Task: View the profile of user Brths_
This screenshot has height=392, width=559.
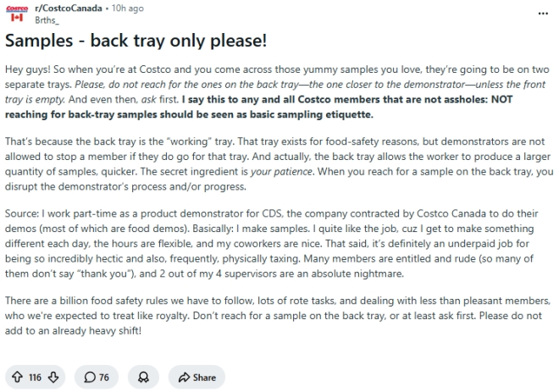Action: pyautogui.click(x=47, y=20)
